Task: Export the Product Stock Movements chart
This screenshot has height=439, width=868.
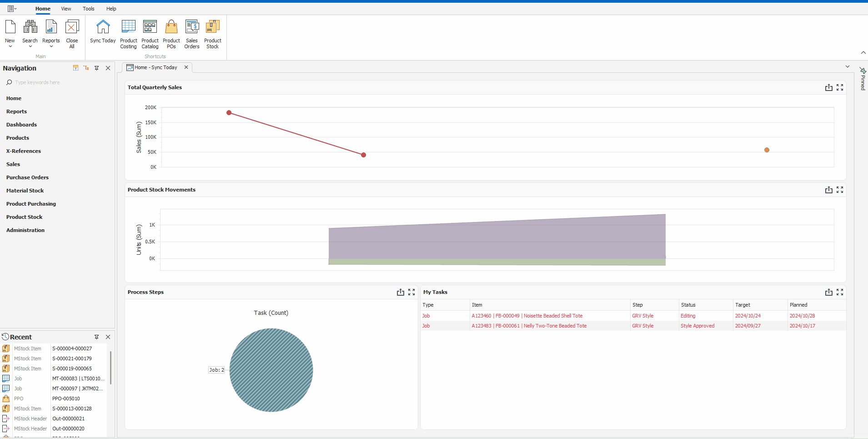Action: (x=829, y=190)
